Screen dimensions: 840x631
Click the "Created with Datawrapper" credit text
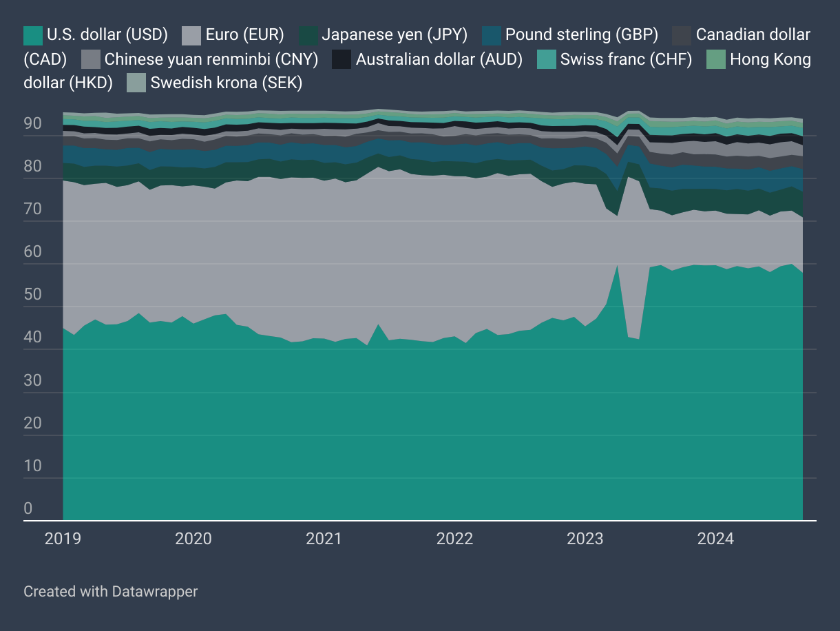coord(110,591)
